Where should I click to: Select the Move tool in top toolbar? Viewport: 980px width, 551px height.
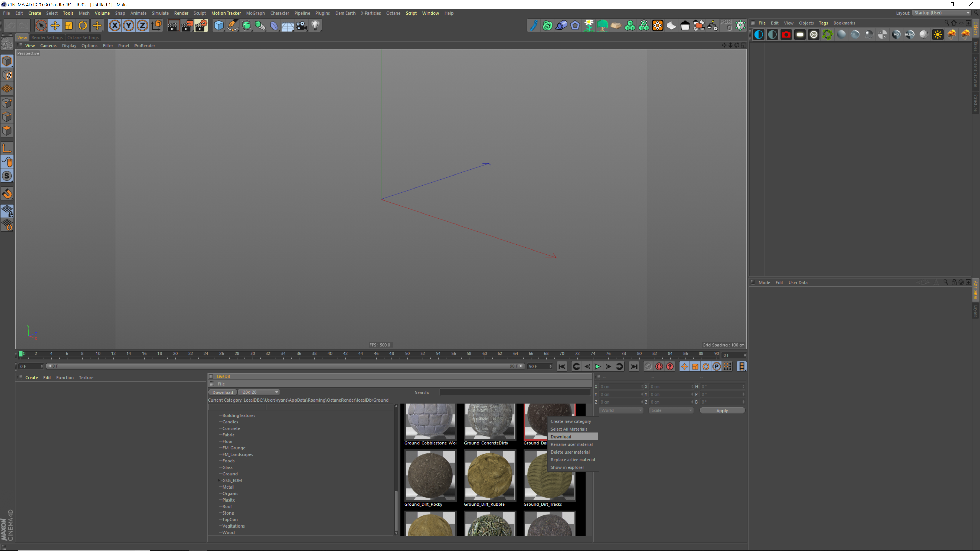click(55, 26)
